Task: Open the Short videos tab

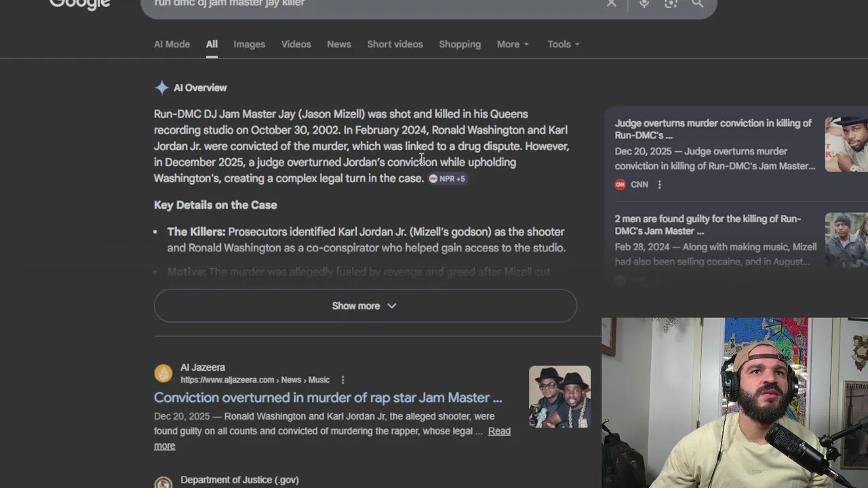Action: click(395, 44)
